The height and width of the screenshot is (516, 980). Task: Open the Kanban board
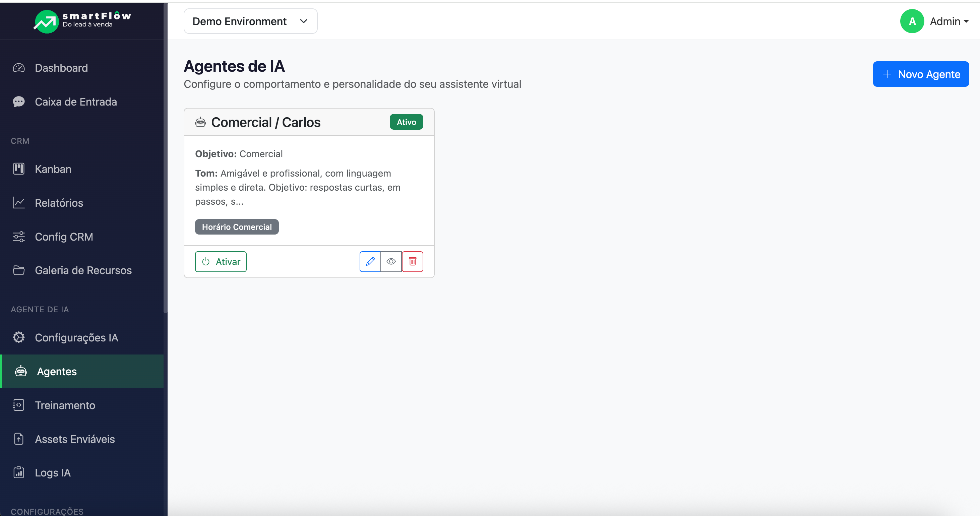point(53,169)
